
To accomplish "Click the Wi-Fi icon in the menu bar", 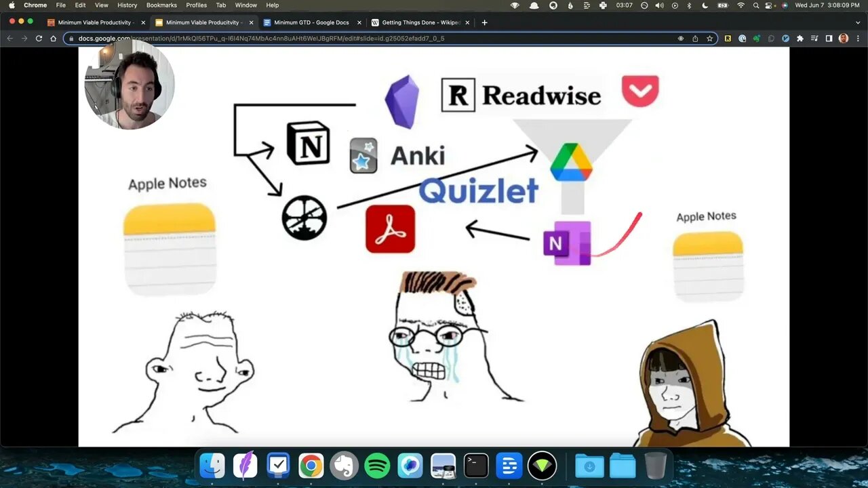I will (x=741, y=5).
